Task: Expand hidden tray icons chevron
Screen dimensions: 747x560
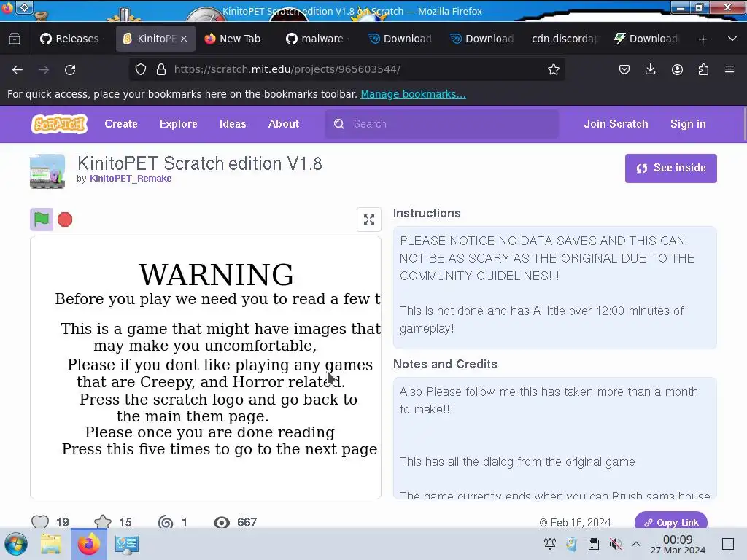Action: (636, 544)
